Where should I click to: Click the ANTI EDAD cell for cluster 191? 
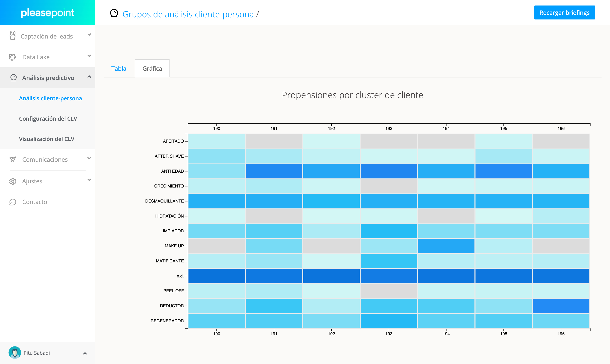tap(274, 171)
